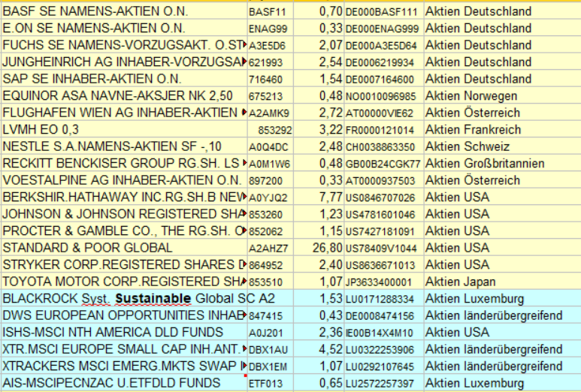Select ISHS-MSCI NTH AMERICA cell
This screenshot has height=392, width=581.
124,333
